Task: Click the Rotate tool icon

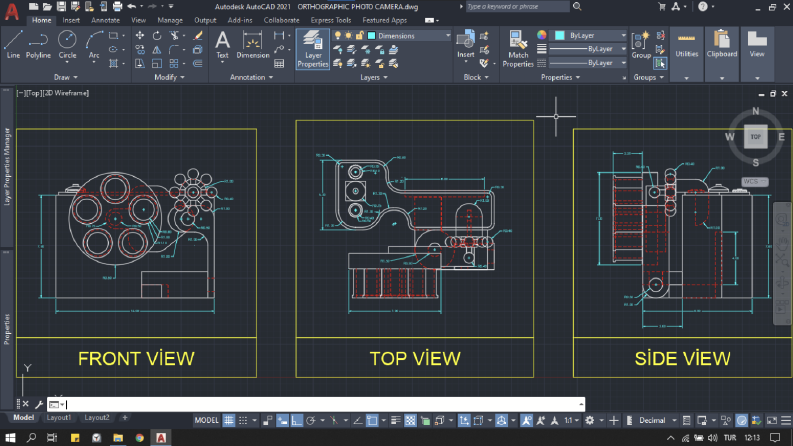Action: click(x=157, y=35)
